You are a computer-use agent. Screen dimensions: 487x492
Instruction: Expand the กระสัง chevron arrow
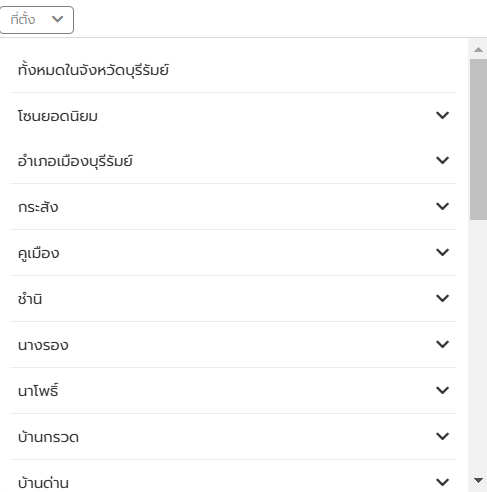click(x=442, y=206)
